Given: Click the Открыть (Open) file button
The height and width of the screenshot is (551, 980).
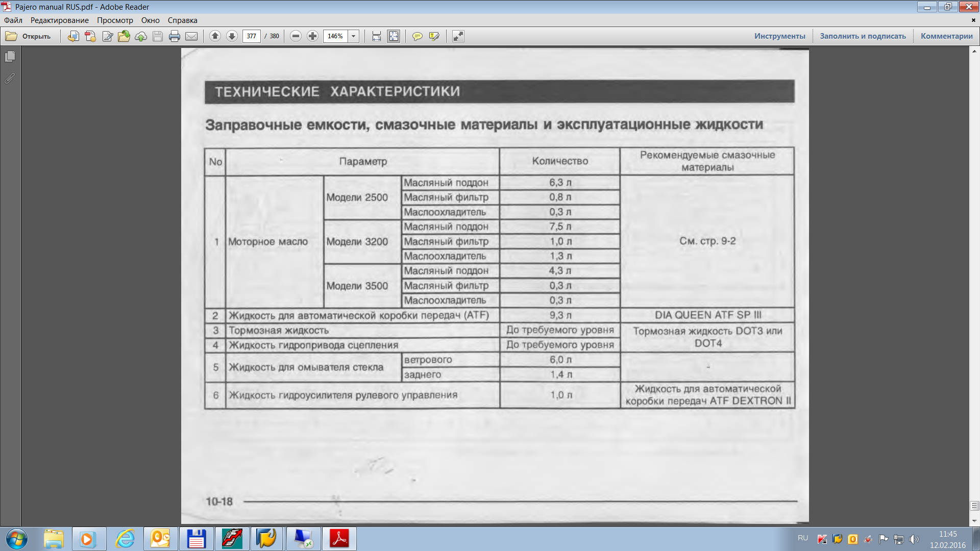Looking at the screenshot, I should (x=29, y=36).
